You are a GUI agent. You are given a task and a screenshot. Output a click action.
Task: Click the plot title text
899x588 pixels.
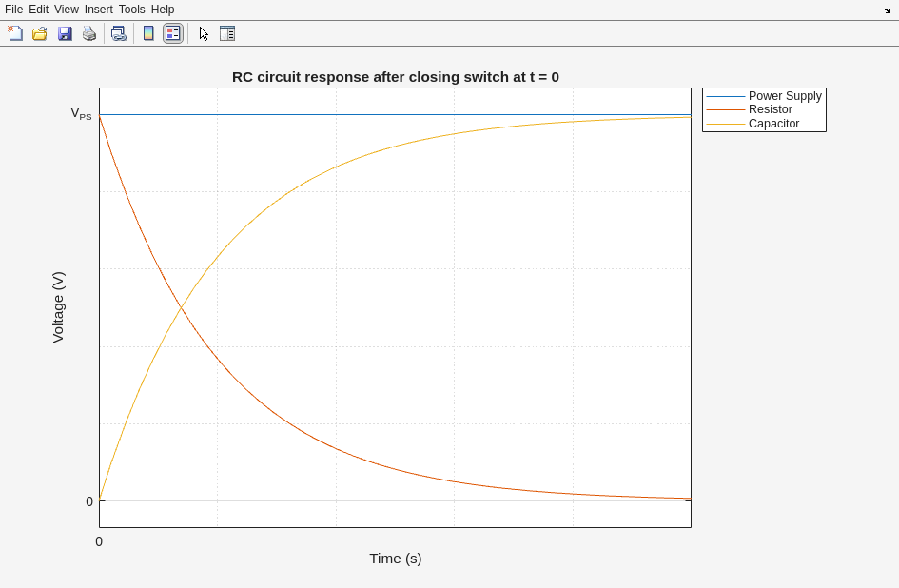click(x=395, y=77)
